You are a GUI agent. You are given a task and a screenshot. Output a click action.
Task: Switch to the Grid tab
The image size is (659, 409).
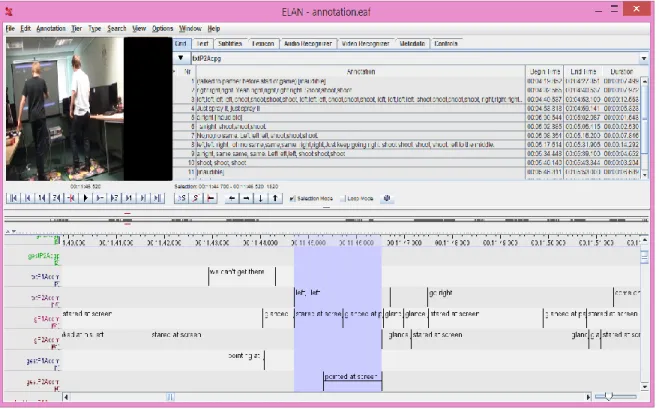click(181, 44)
